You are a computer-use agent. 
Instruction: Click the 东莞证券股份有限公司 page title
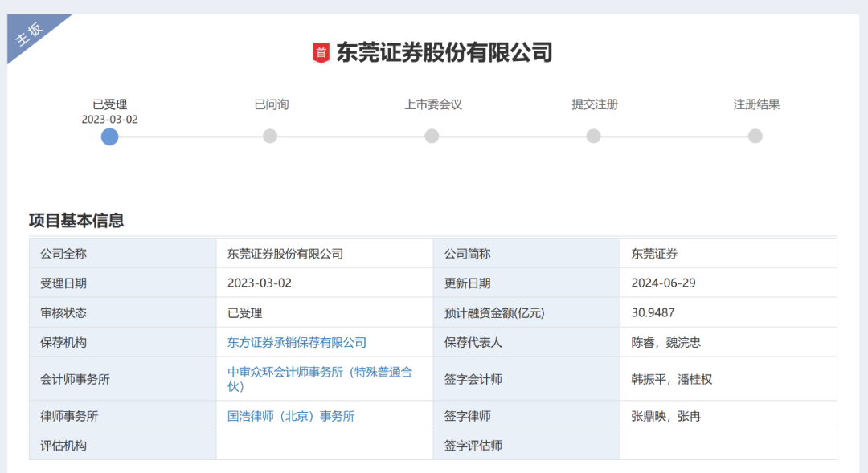coord(444,52)
